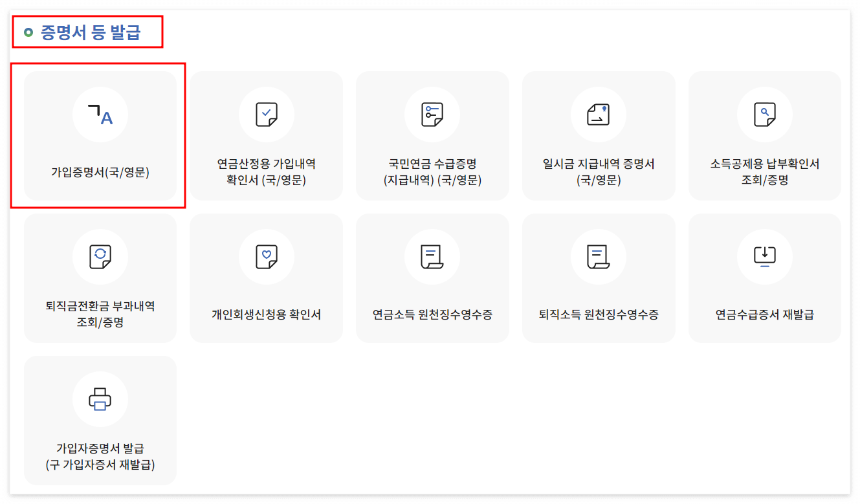Open the 가입증명서(국/영문) card
Image resolution: width=860 pixels, height=504 pixels.
coord(100,136)
